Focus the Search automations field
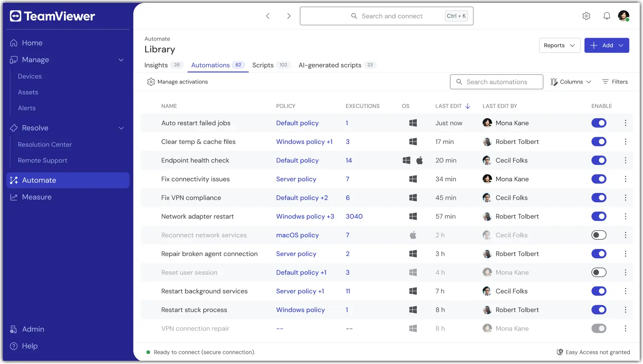 497,82
